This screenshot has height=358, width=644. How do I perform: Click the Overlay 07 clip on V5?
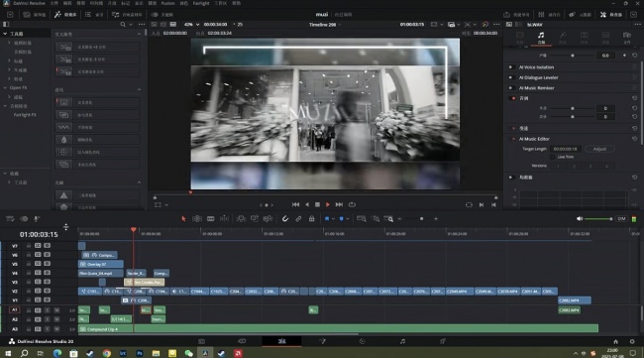(101, 264)
